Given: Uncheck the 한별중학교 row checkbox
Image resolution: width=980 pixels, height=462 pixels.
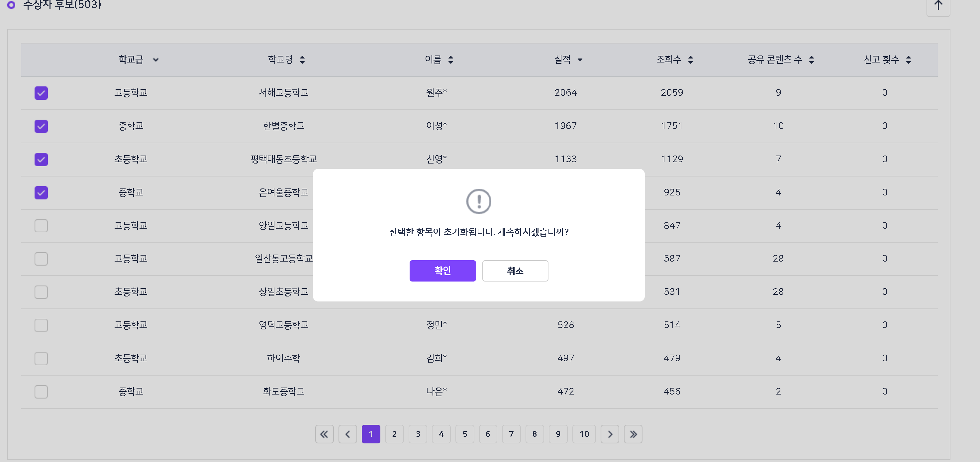Looking at the screenshot, I should [x=41, y=126].
